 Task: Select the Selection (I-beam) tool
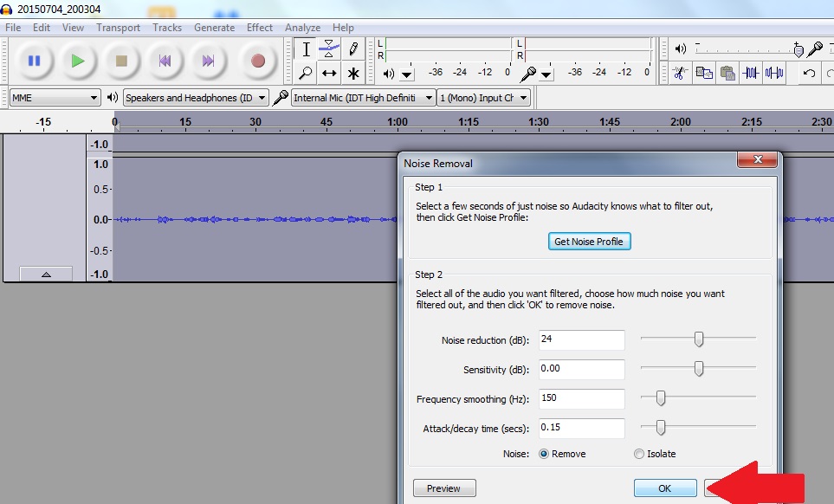[x=306, y=49]
